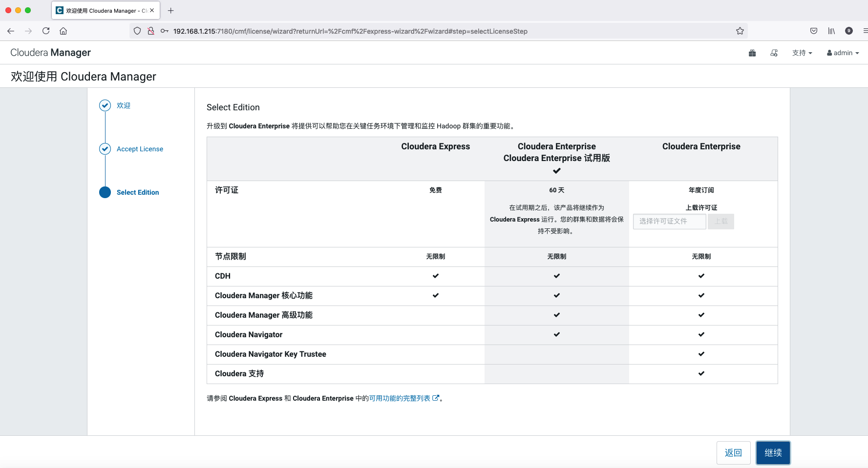Click the 高级功能 checkmark under Enterprise trial
868x468 pixels.
(557, 315)
